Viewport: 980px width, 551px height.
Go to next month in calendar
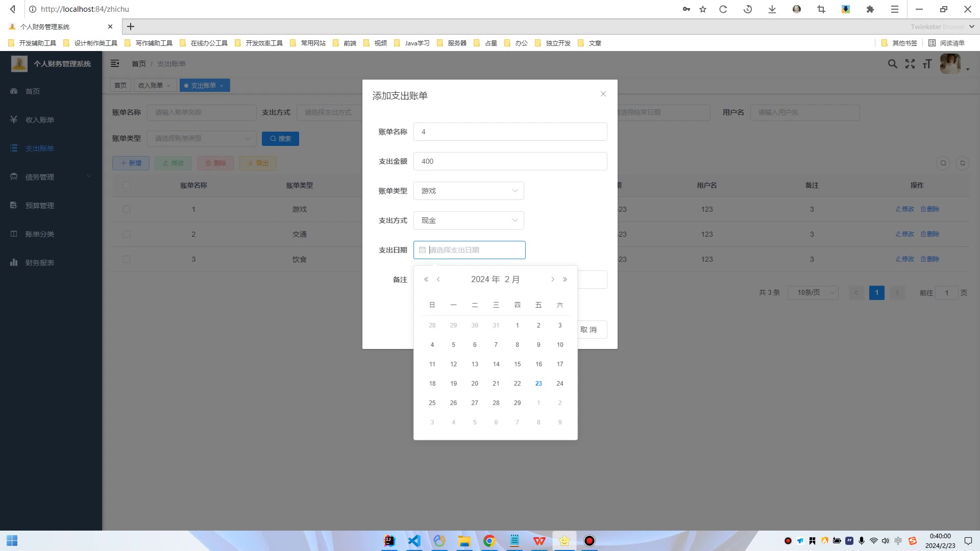point(553,280)
